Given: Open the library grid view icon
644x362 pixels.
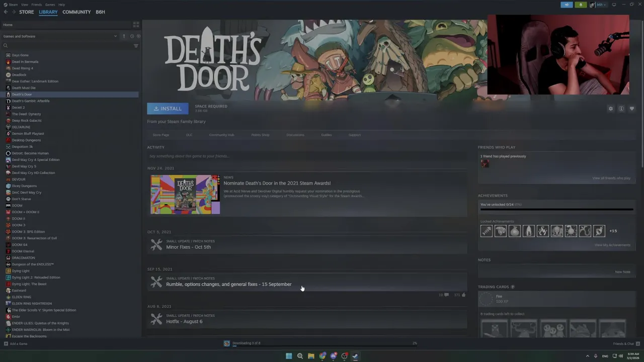Looking at the screenshot, I should coord(136,25).
